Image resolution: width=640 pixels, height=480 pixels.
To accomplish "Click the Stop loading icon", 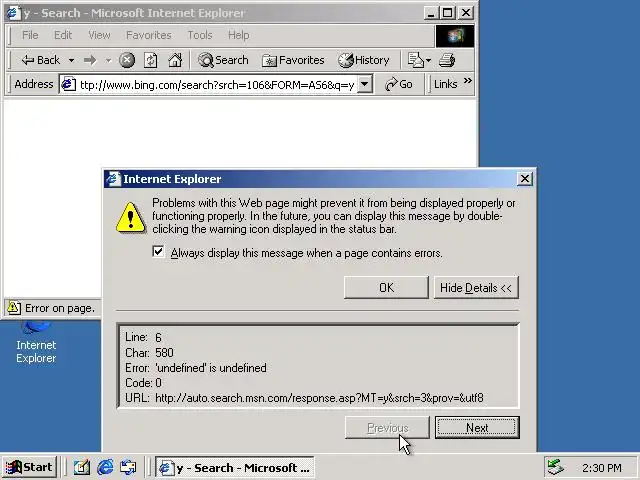I will [x=127, y=60].
